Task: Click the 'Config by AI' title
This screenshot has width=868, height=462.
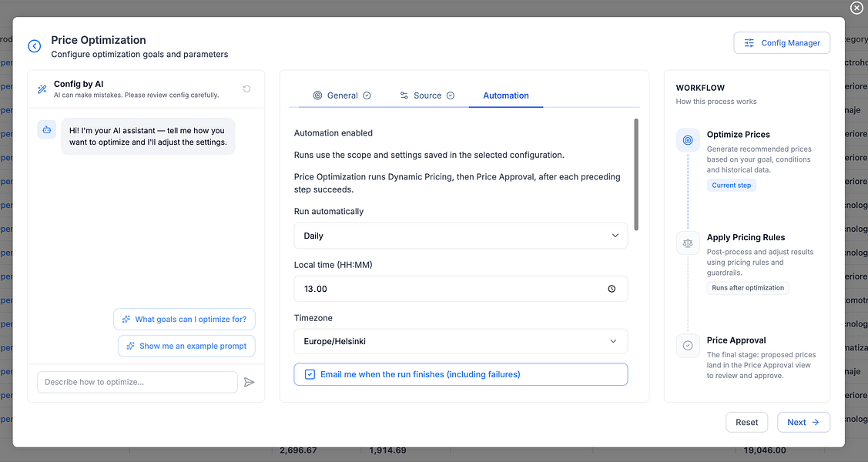Action: coord(79,84)
